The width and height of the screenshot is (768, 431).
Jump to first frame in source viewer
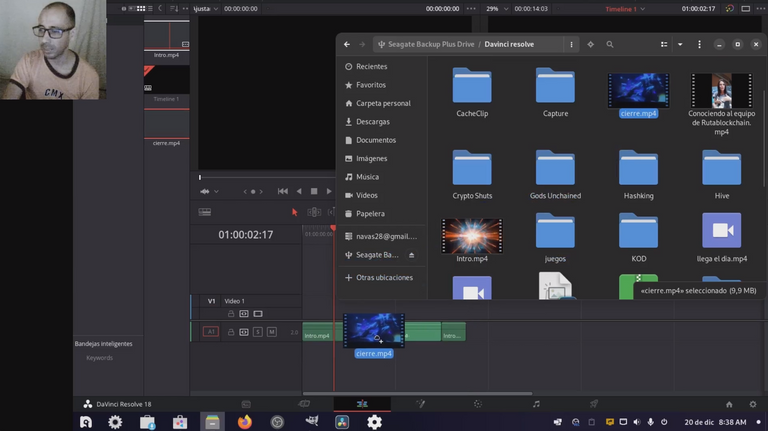point(283,192)
